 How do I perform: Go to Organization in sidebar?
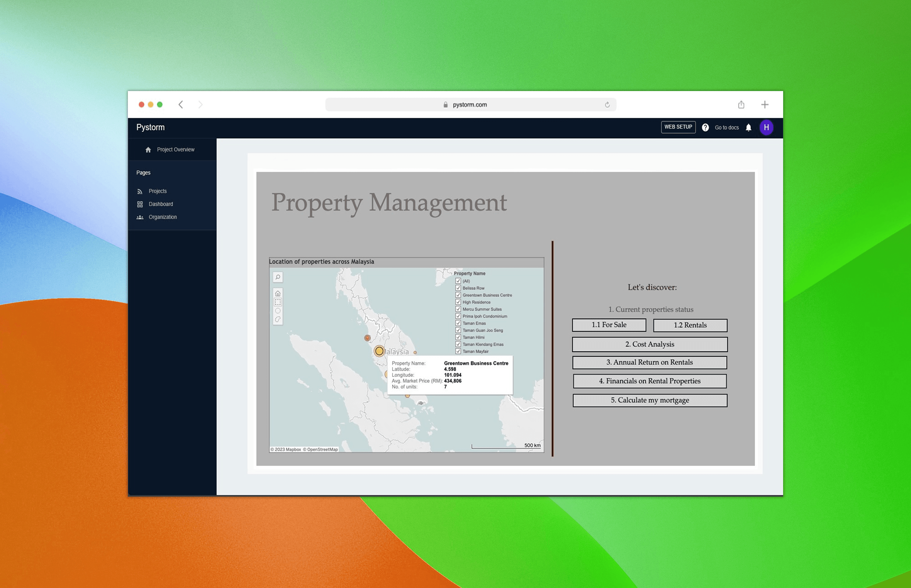pyautogui.click(x=162, y=217)
